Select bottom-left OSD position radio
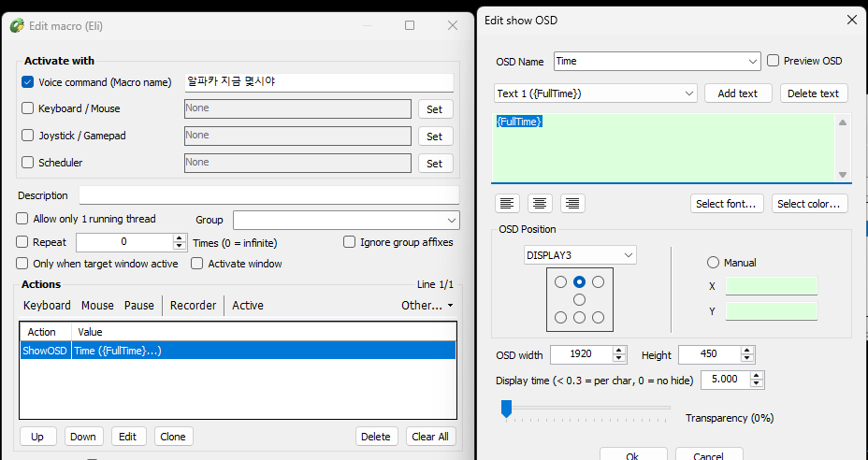868x460 pixels. (561, 318)
